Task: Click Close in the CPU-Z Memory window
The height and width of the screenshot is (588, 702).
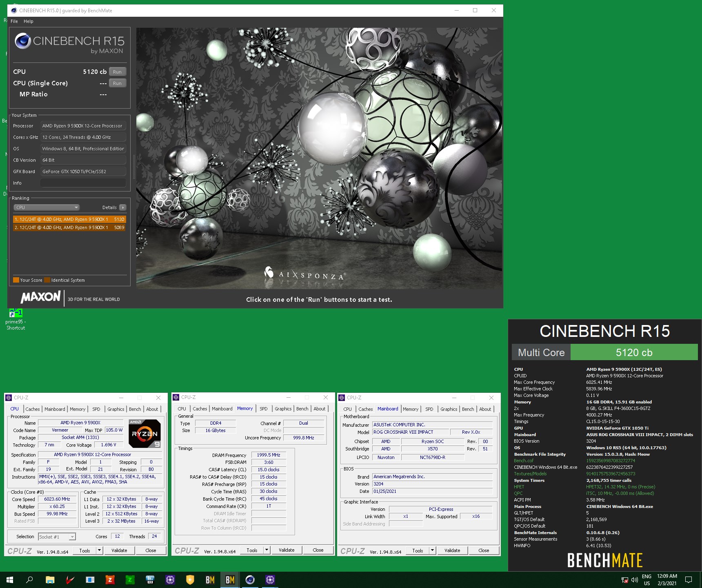Action: click(x=318, y=550)
